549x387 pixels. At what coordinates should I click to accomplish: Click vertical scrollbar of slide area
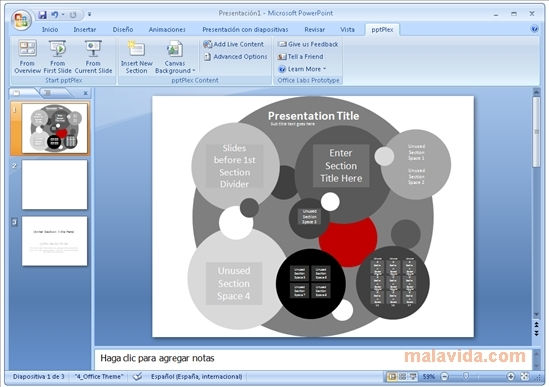(536, 131)
